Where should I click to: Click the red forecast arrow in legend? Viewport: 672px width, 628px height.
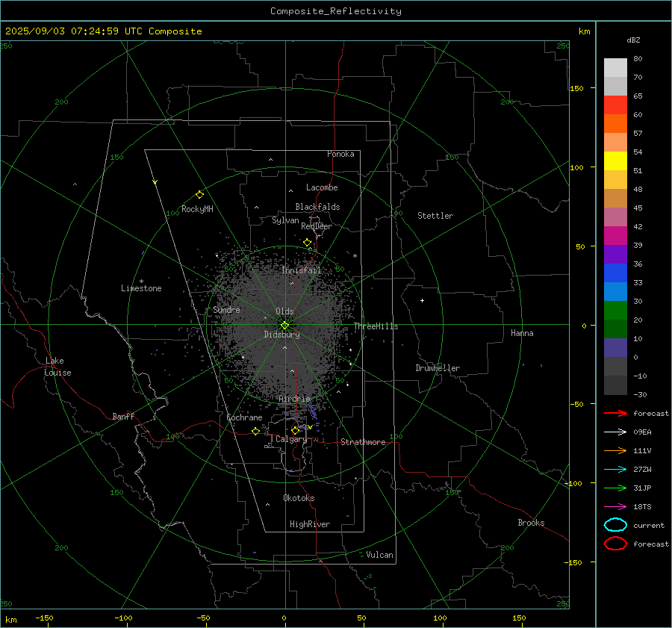[x=615, y=413]
